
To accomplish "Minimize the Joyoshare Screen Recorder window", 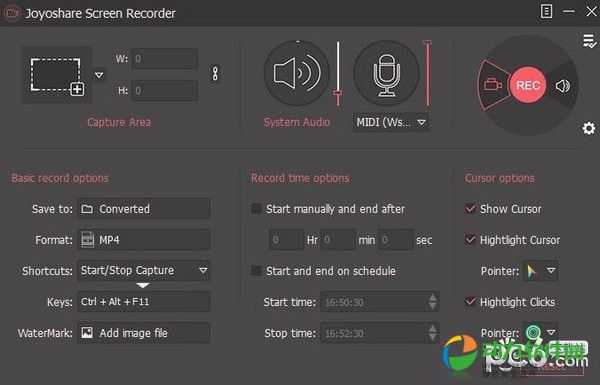I will pyautogui.click(x=569, y=11).
